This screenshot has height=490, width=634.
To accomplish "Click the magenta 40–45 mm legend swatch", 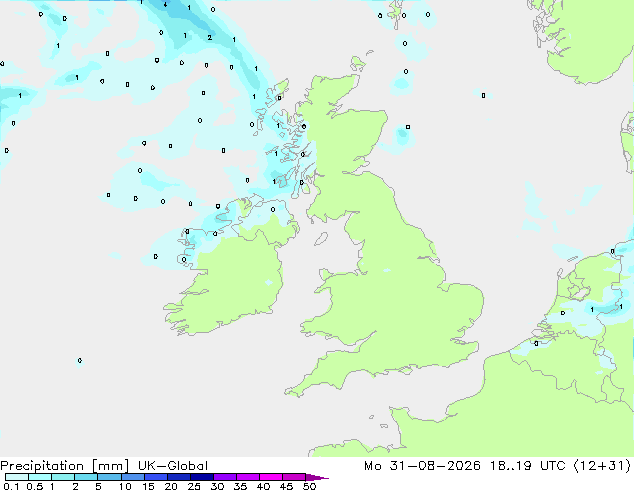I will click(x=271, y=477).
